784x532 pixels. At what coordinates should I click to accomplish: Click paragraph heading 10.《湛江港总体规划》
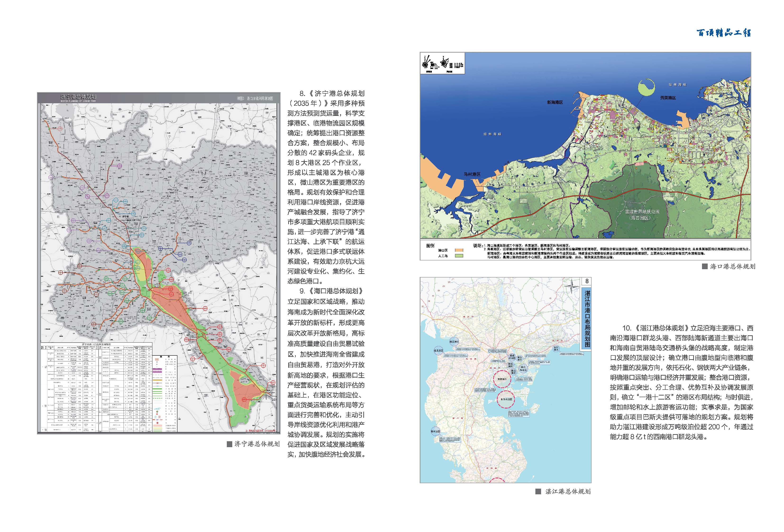coord(655,328)
